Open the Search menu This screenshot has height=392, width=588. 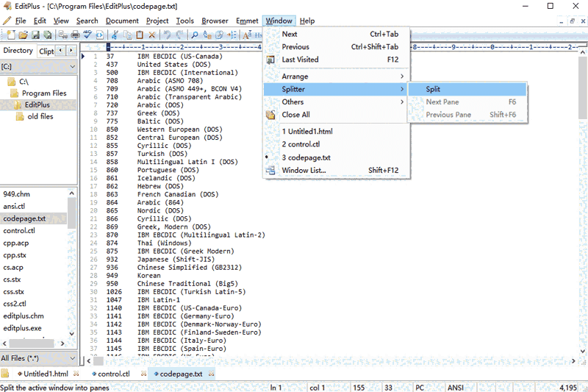pos(87,21)
